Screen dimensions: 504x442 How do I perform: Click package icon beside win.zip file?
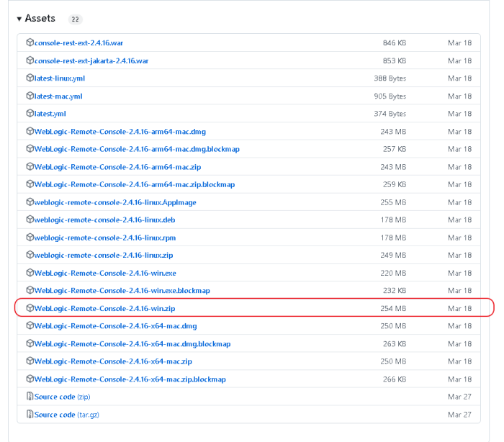[30, 308]
